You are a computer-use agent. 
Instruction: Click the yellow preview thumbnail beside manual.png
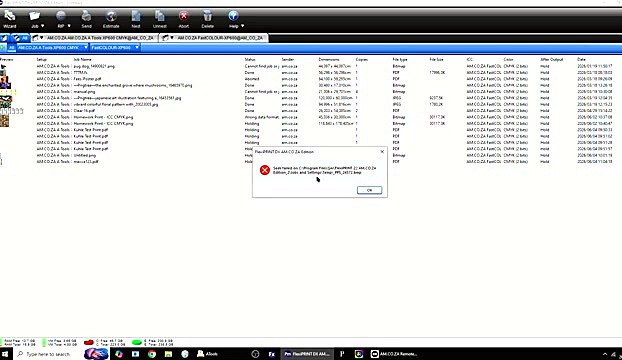tap(8, 92)
